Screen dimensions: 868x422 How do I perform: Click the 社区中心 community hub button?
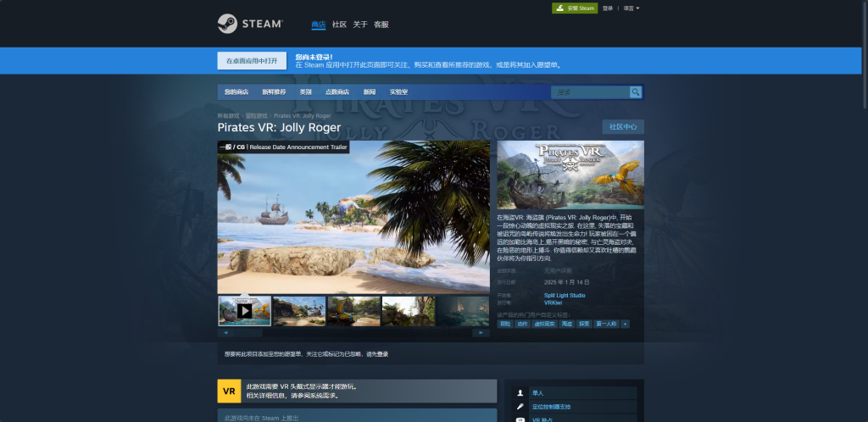coord(623,126)
